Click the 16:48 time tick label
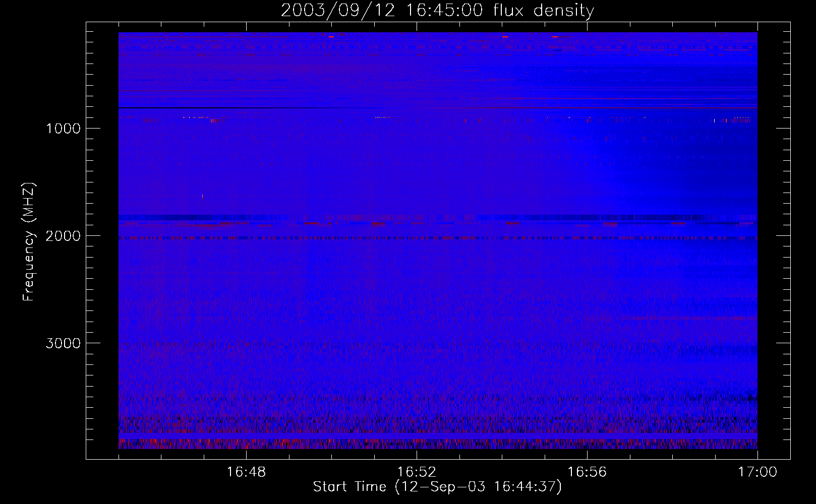 click(x=246, y=472)
